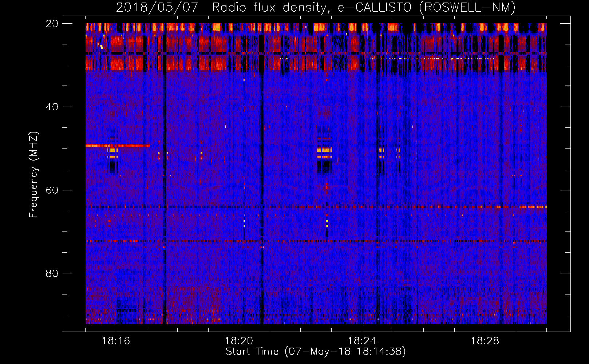This screenshot has width=589, height=364.
Task: Click the '60' frequency tick label
Action: tap(52, 190)
